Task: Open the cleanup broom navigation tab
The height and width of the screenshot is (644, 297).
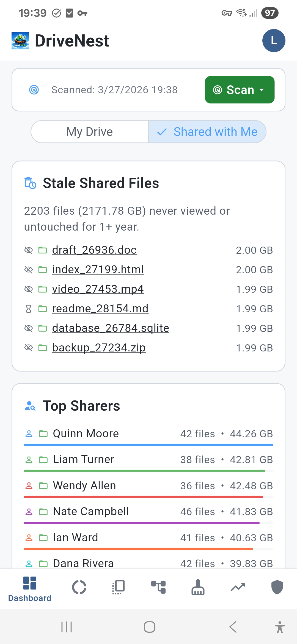Action: (x=198, y=587)
